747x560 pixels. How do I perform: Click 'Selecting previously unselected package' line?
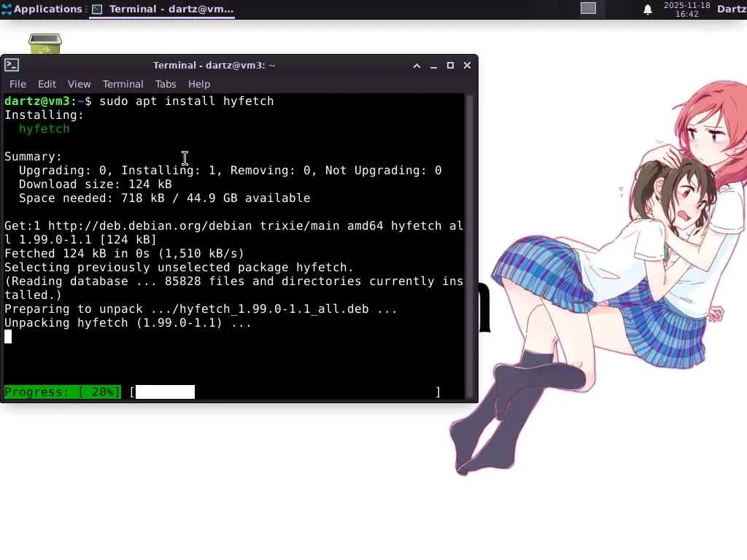point(179,267)
